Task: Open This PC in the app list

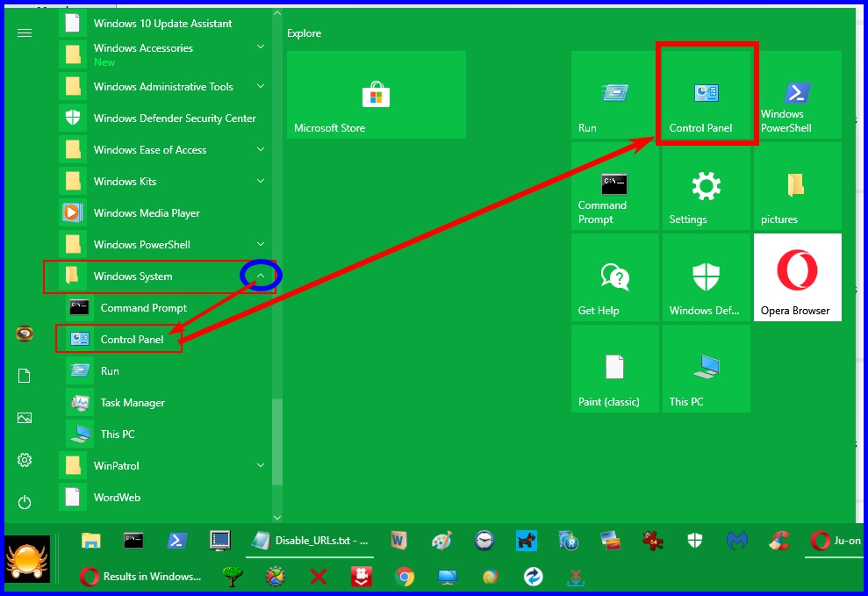Action: [164, 434]
